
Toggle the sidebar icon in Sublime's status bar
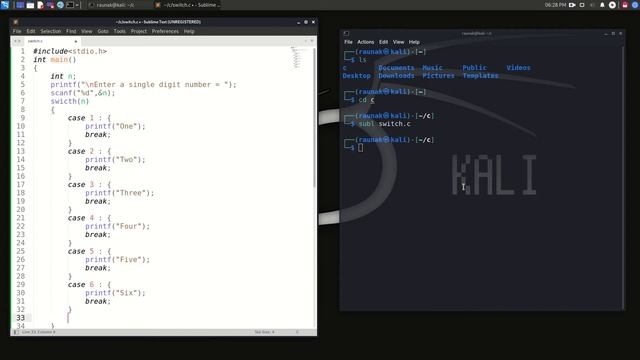click(x=16, y=332)
